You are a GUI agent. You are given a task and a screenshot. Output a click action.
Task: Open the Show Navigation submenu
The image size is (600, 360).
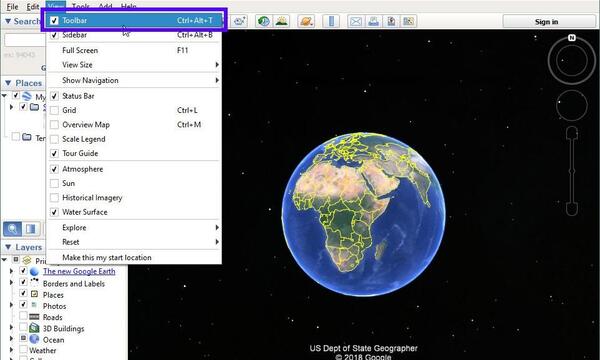pos(134,80)
